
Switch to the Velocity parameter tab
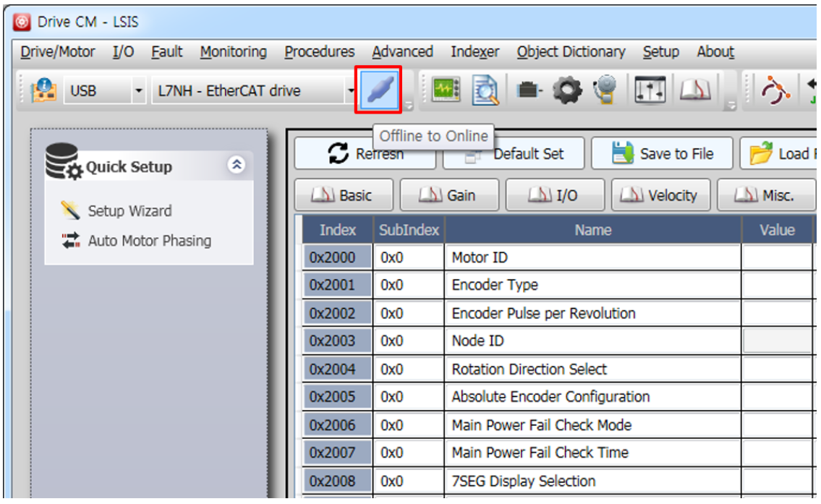coord(661,195)
